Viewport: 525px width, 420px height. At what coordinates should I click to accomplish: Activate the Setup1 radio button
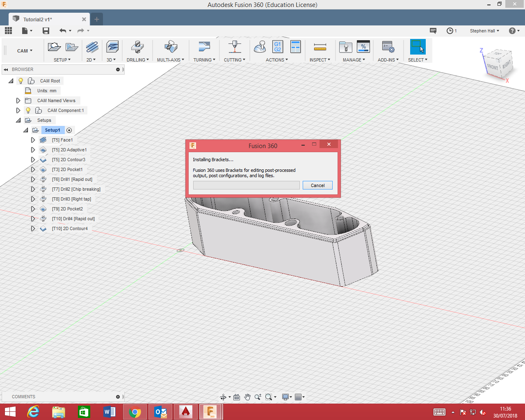69,130
